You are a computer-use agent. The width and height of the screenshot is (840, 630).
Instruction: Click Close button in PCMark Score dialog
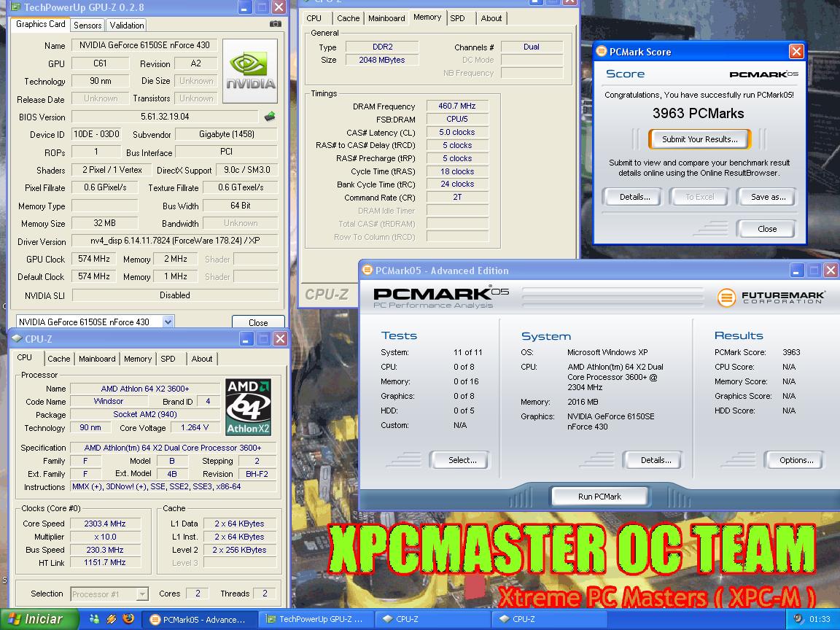click(767, 229)
